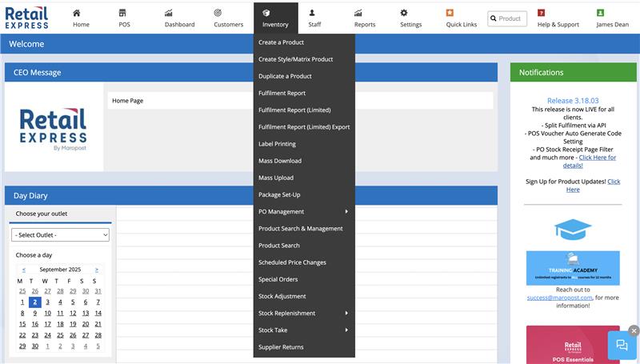640x364 pixels.
Task: Expand the Stock Replenishment submenu
Action: [304, 314]
